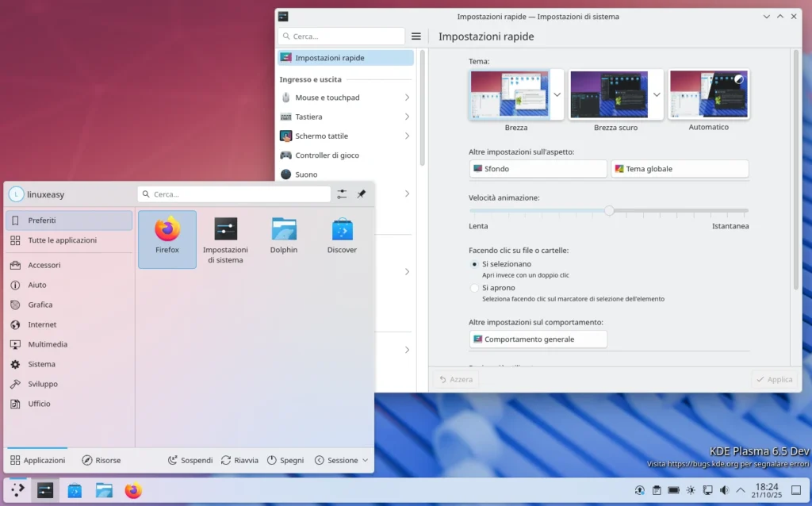Viewport: 812px width, 506px height.
Task: Open Discover from the Favorites grid
Action: click(x=341, y=234)
